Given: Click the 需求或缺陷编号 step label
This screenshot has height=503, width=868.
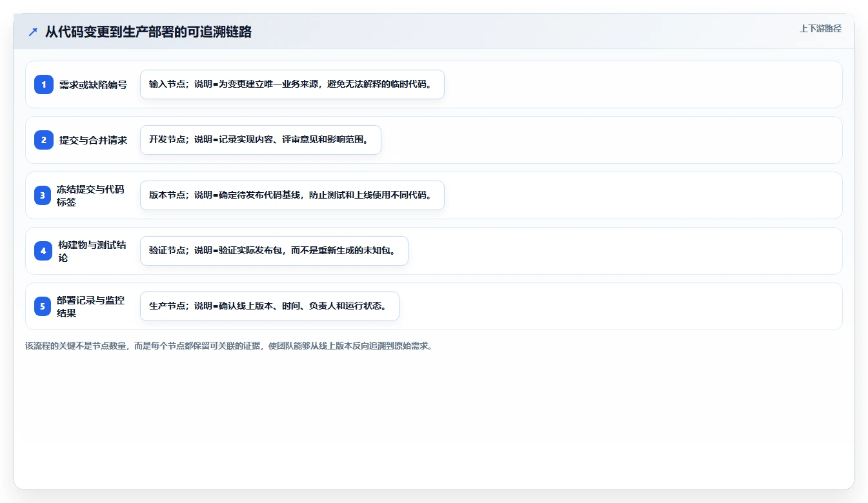Looking at the screenshot, I should click(x=94, y=84).
